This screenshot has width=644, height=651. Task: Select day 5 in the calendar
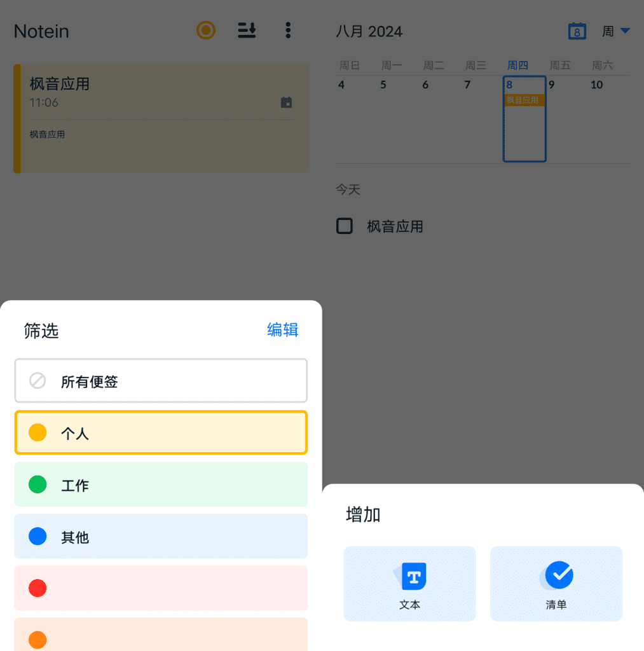pos(383,85)
